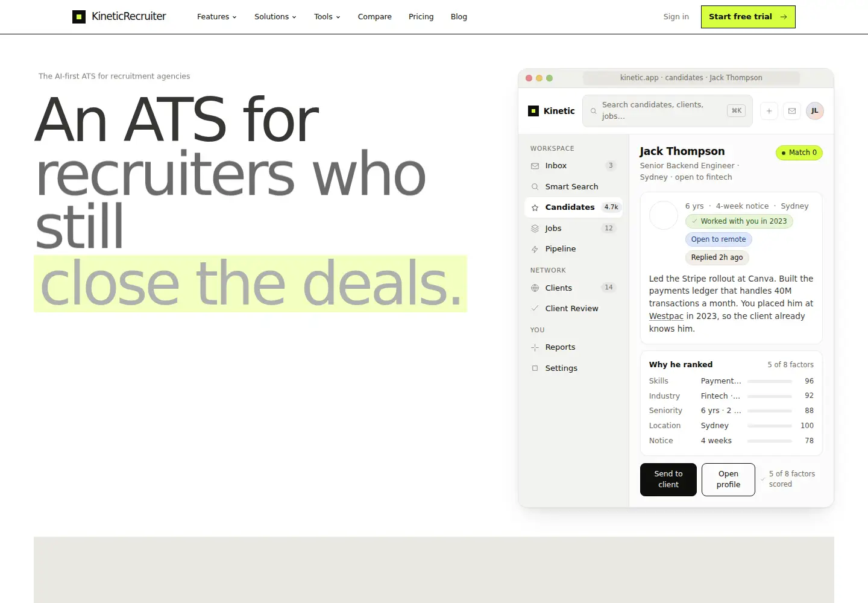Expand the Features dropdown menu
This screenshot has height=603, width=868.
pyautogui.click(x=217, y=17)
